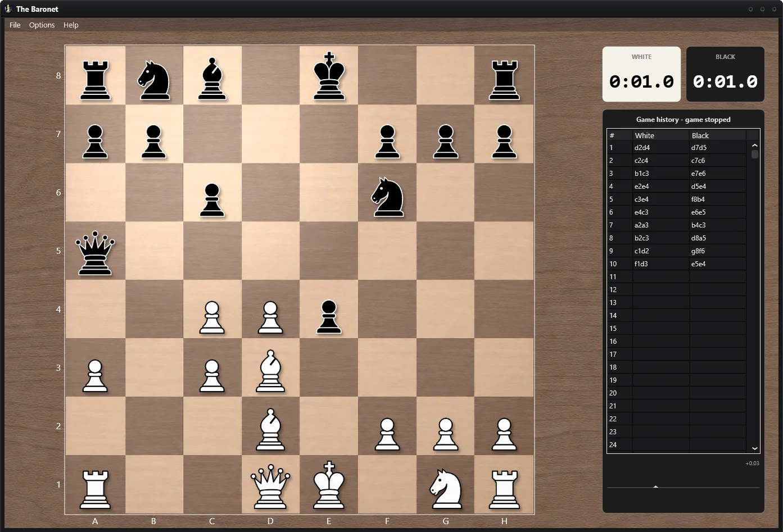Click the black pawn on e4

pos(329,317)
